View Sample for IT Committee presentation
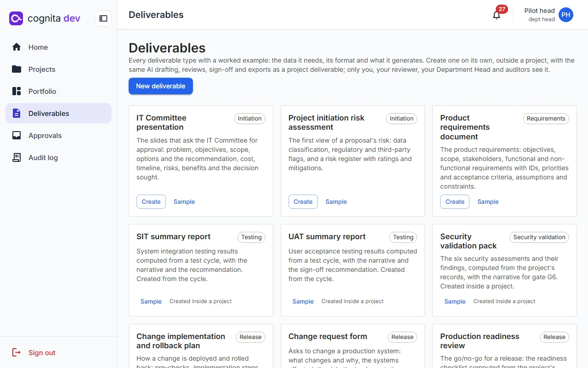Screen dimensions: 588x368 (x=184, y=201)
